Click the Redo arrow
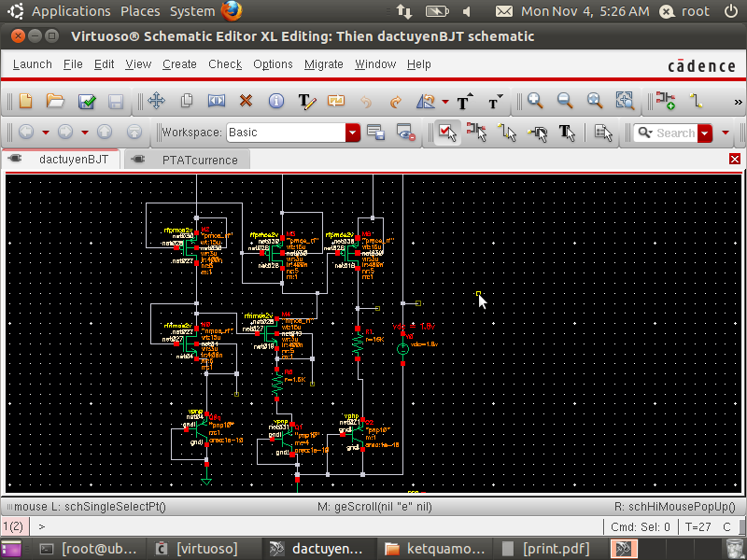This screenshot has width=747, height=560. [x=395, y=102]
